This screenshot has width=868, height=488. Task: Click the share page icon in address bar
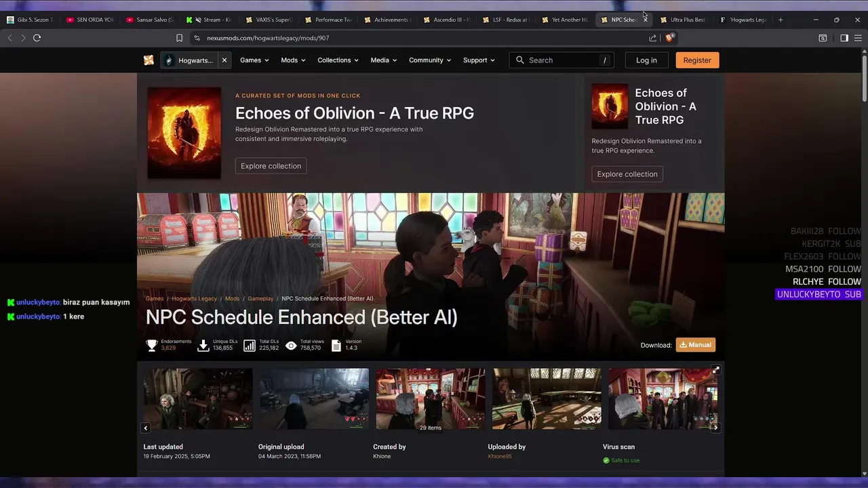(652, 38)
